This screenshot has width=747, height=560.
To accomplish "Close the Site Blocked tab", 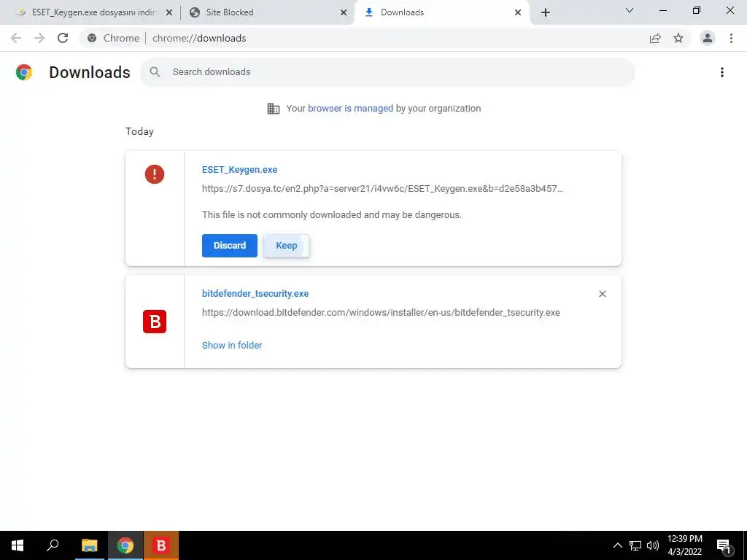I will [x=344, y=12].
